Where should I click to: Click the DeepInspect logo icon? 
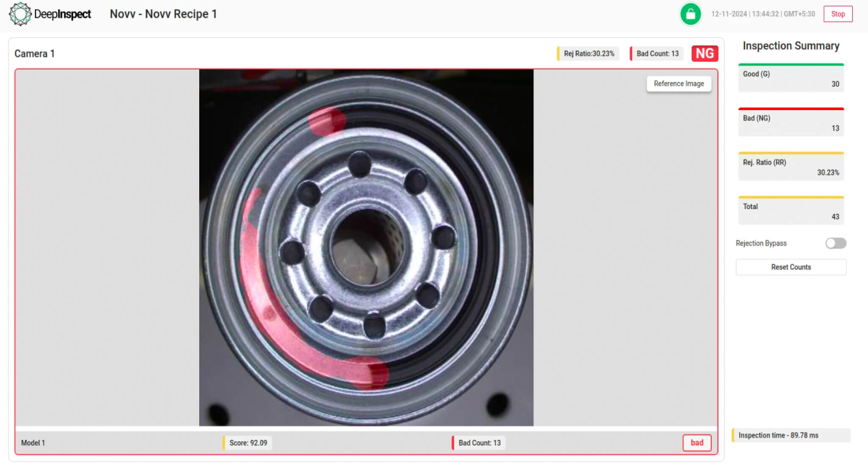coord(20,14)
